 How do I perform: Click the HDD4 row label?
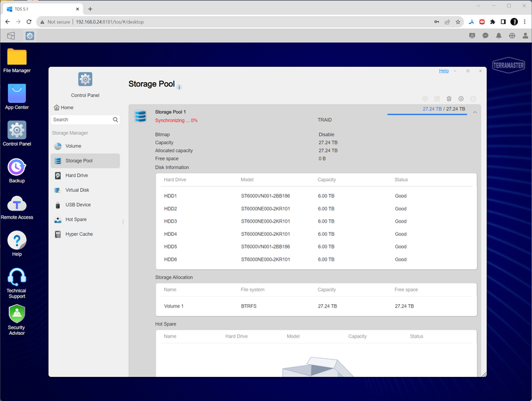tap(170, 234)
